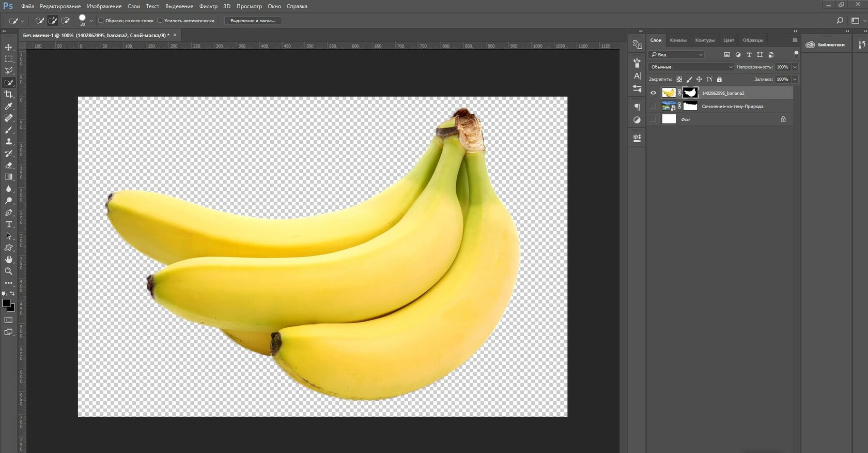Click the background color swatch
The height and width of the screenshot is (453, 868).
(x=11, y=308)
